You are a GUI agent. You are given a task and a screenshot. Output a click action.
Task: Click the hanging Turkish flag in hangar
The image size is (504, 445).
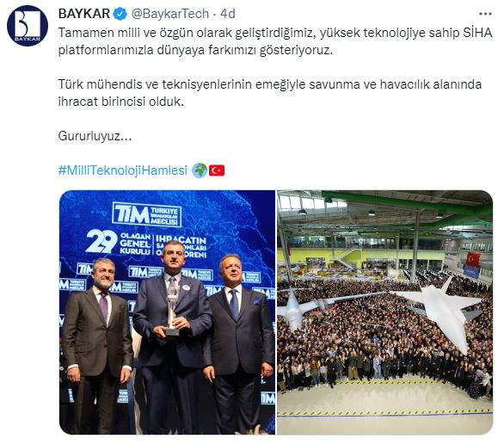pyautogui.click(x=473, y=260)
